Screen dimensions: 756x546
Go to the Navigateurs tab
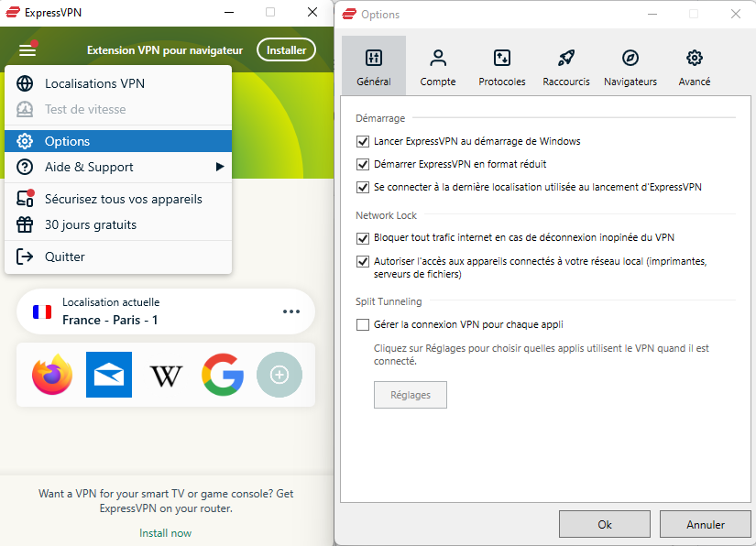click(630, 66)
